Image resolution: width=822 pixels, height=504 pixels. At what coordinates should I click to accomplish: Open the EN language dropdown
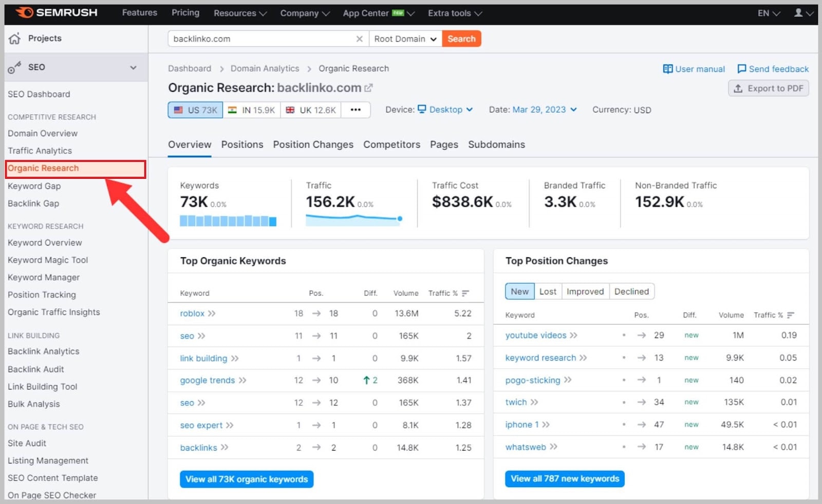(x=769, y=13)
